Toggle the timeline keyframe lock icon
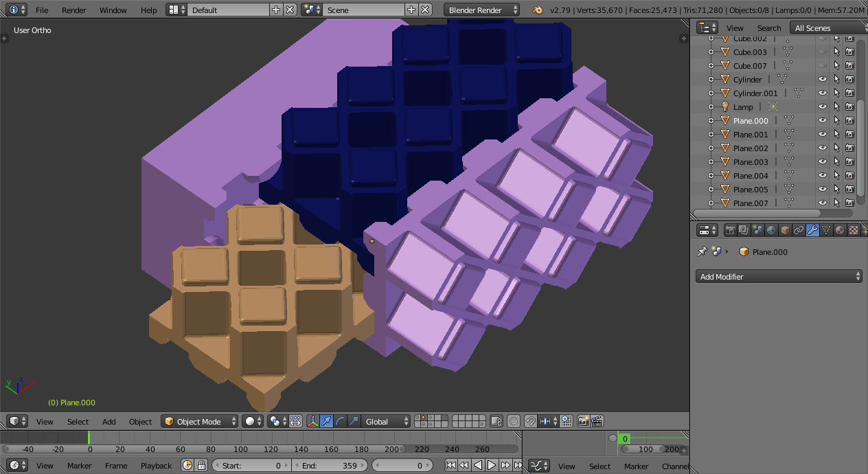This screenshot has height=474, width=868. pyautogui.click(x=201, y=465)
